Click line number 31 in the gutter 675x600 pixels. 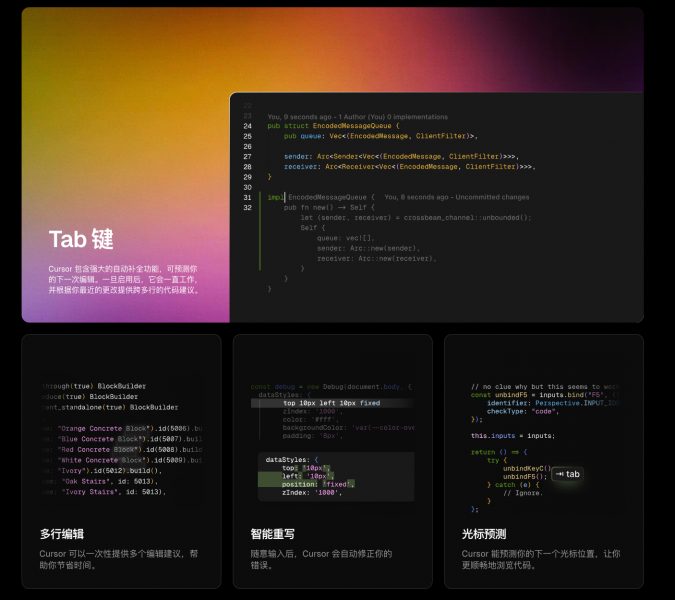248,198
